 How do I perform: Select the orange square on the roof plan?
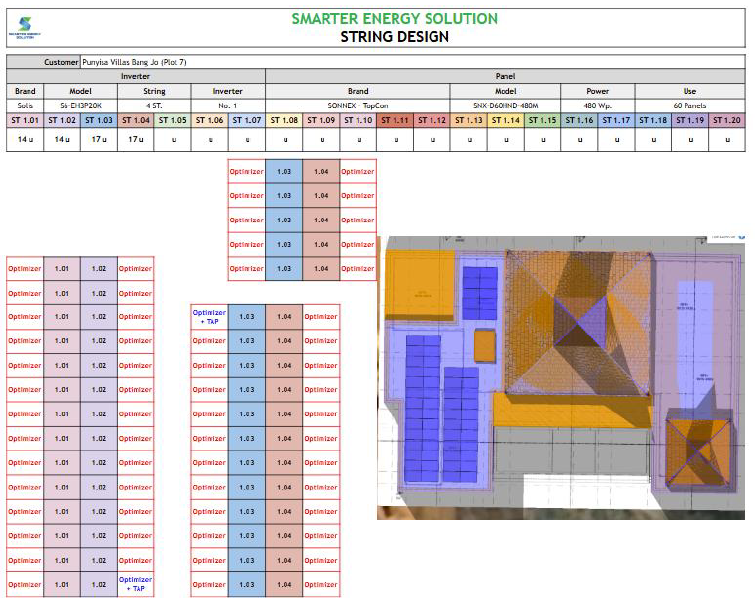[484, 345]
